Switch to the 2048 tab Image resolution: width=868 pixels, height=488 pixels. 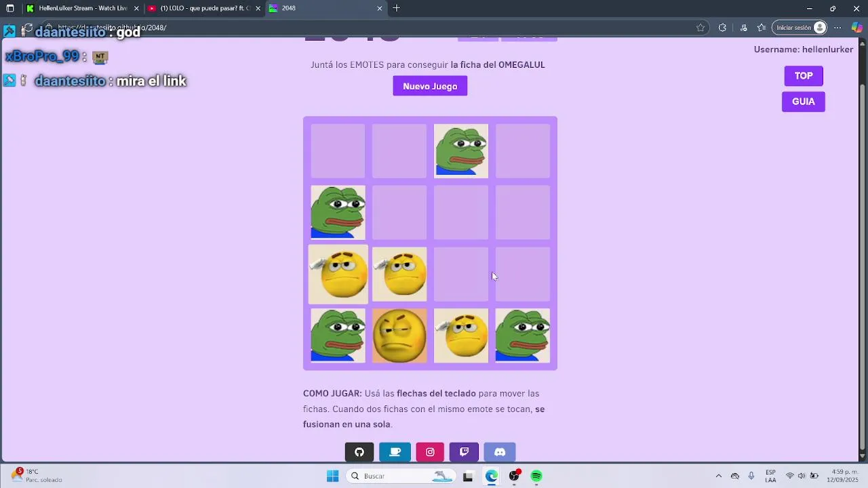[325, 8]
